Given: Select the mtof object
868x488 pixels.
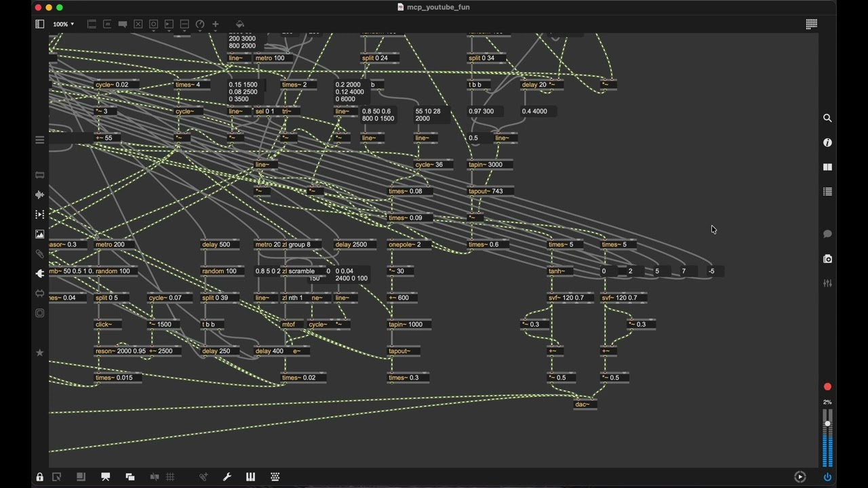Looking at the screenshot, I should click(294, 325).
